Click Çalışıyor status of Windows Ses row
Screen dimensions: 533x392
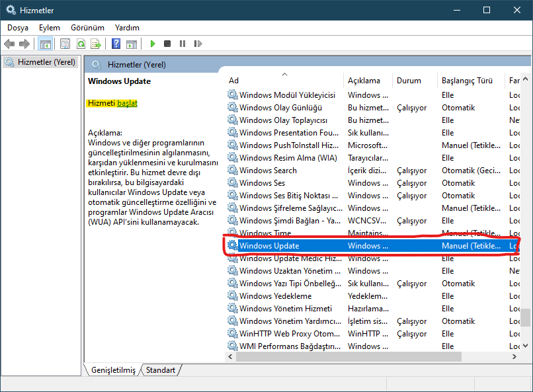pos(411,183)
